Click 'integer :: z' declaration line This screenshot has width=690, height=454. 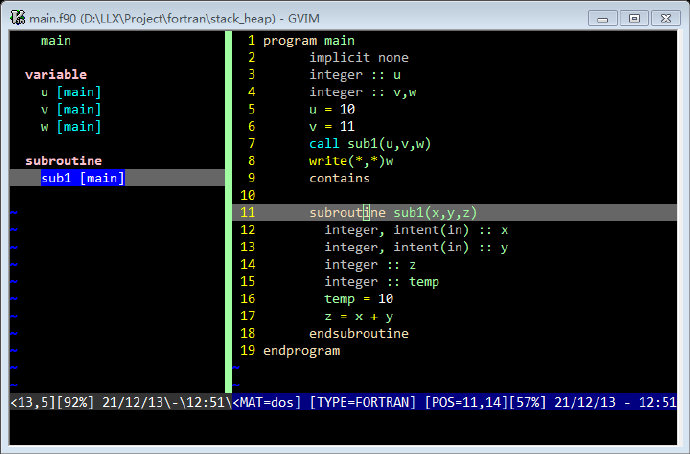point(370,264)
